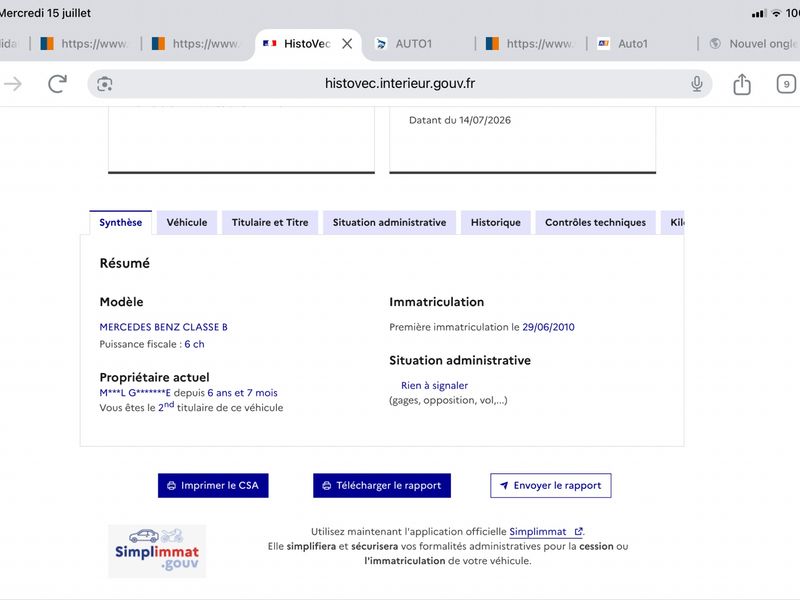The height and width of the screenshot is (600, 800).
Task: Tap the histovec.interieur.gouv.fr address field
Action: point(399,84)
